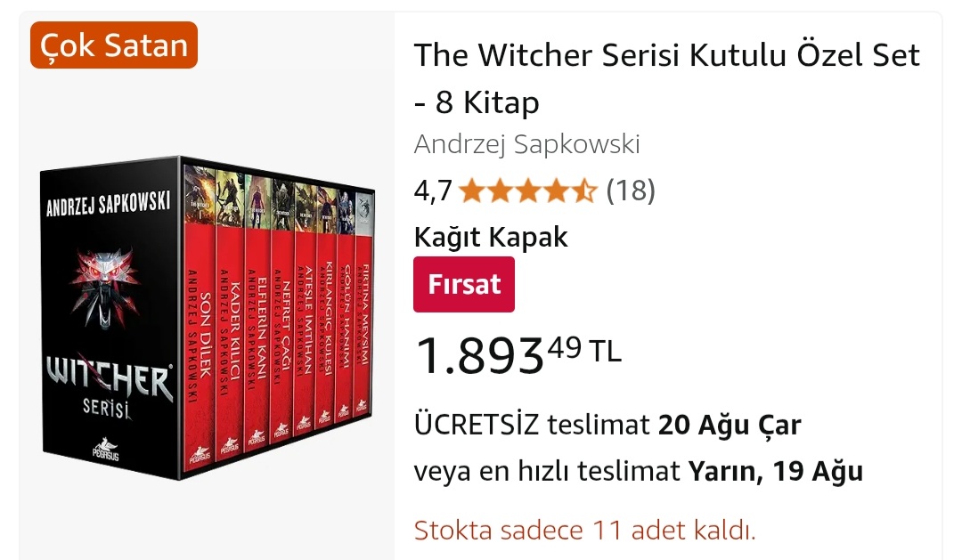
Task: Click the Yarın, 19 Ağu fastest delivery text
Action: coord(776,472)
